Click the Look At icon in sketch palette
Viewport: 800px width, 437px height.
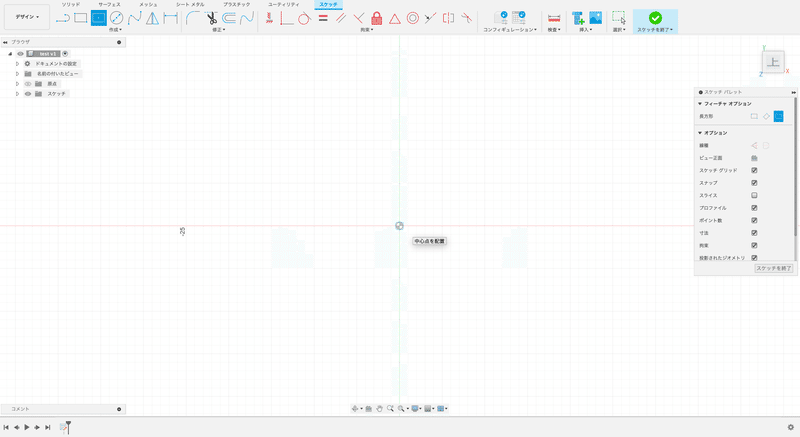tap(754, 158)
